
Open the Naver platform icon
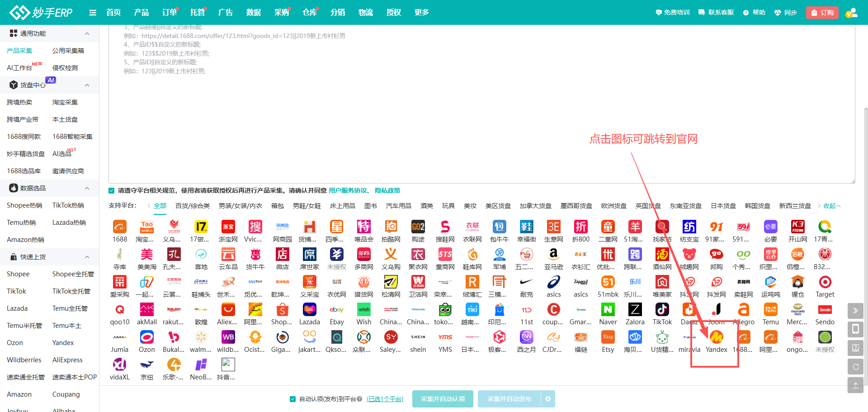pos(608,309)
